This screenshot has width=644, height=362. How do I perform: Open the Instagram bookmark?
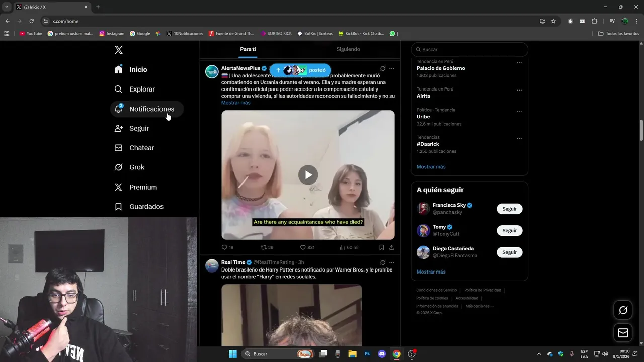[112, 34]
